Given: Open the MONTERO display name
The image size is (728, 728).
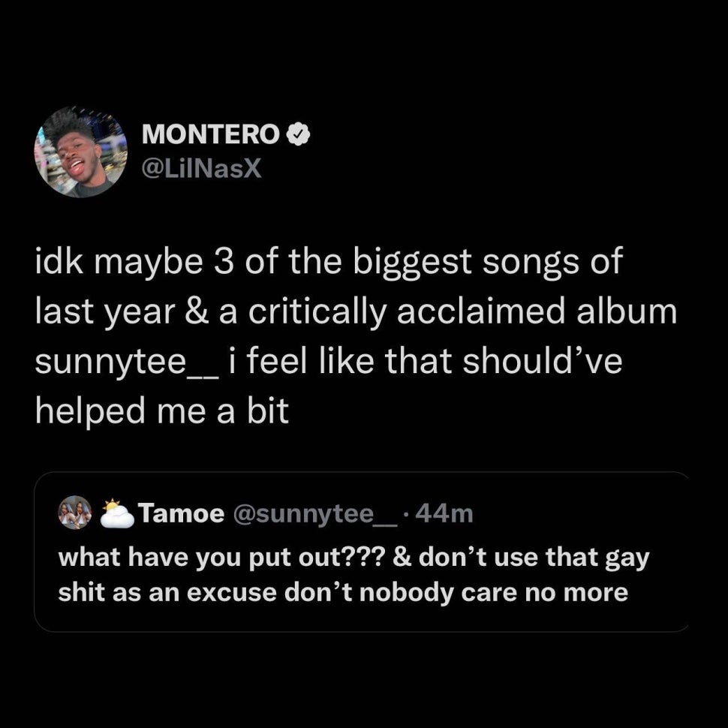Looking at the screenshot, I should [x=210, y=134].
